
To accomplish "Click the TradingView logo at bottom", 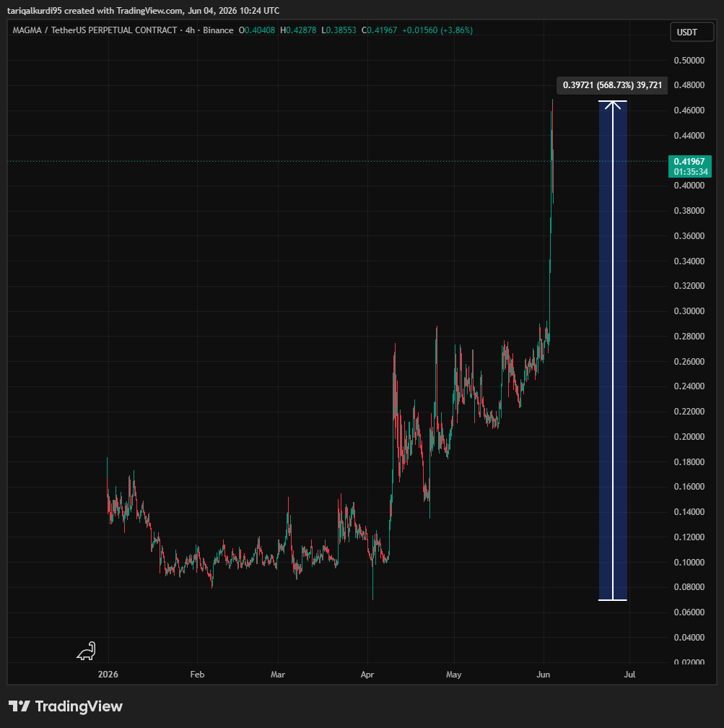I will point(66,706).
